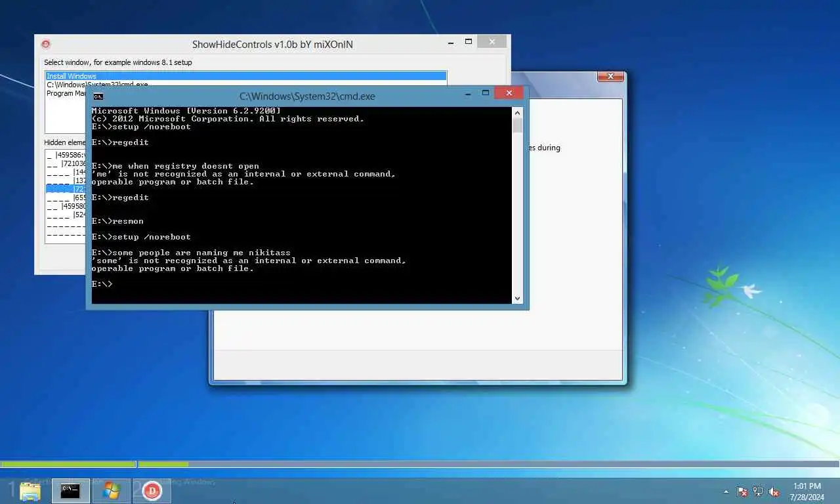Click the cmd vertical scrollbar thumb
This screenshot has height=504, width=840.
tap(517, 125)
